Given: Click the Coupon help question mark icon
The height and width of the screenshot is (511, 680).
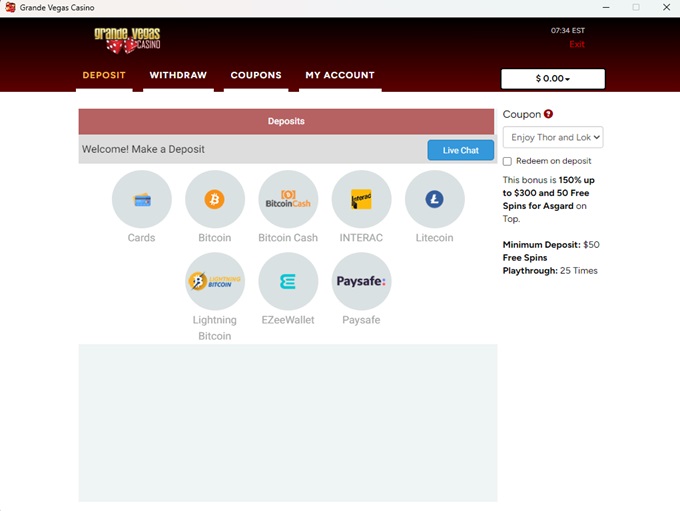Looking at the screenshot, I should [x=549, y=115].
